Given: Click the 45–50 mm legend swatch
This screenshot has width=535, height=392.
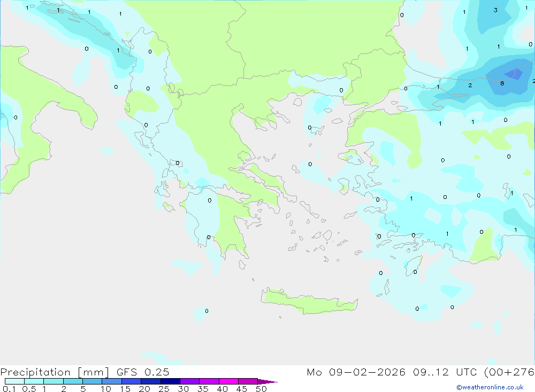Looking at the screenshot, I should (x=248, y=381).
